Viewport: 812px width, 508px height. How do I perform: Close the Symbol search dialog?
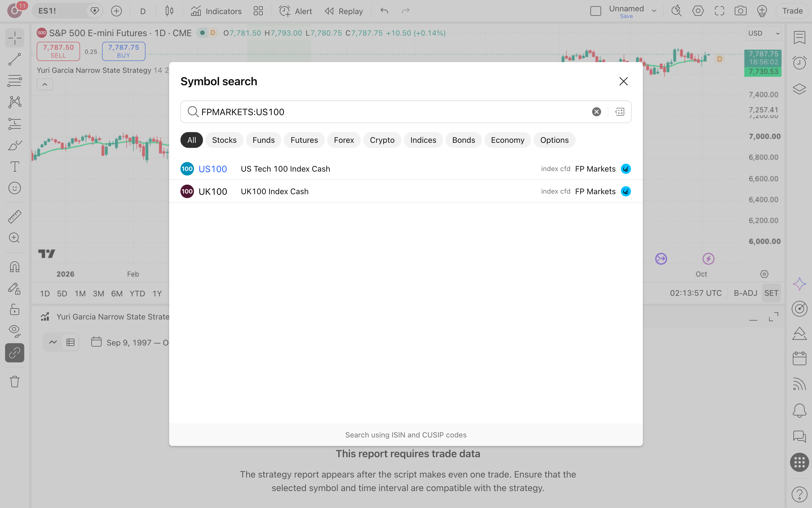[x=623, y=81]
